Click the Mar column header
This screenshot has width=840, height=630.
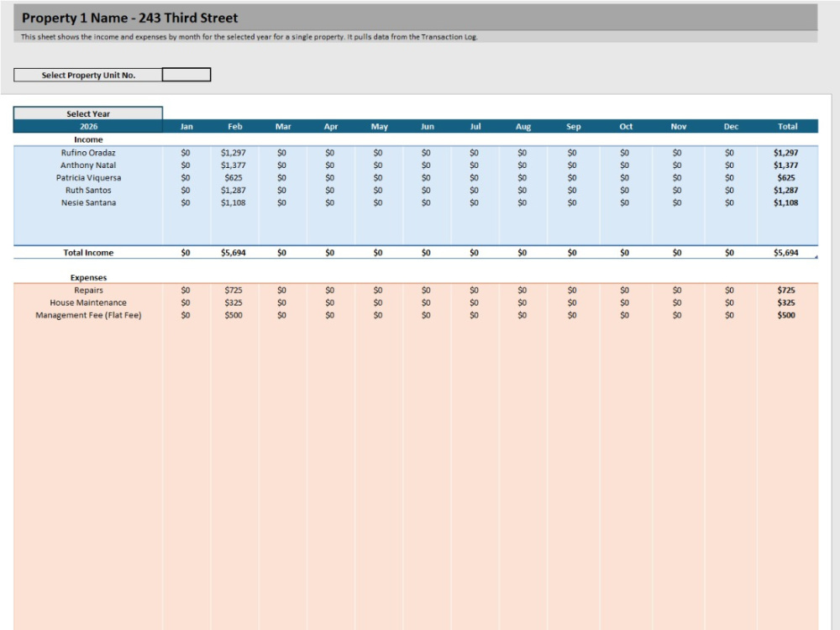[x=283, y=127]
